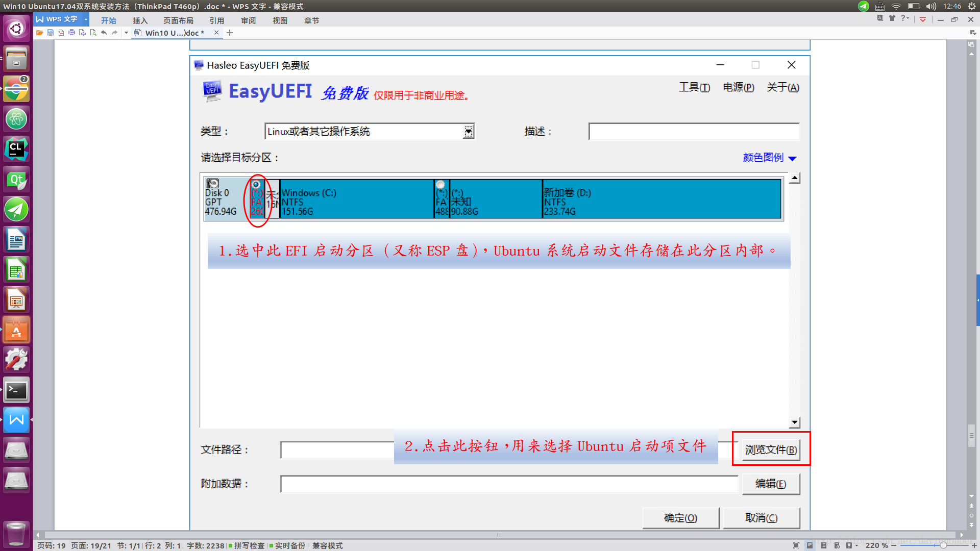Toggle 实时备份 in the status bar
Image resolution: width=980 pixels, height=551 pixels.
pos(288,545)
